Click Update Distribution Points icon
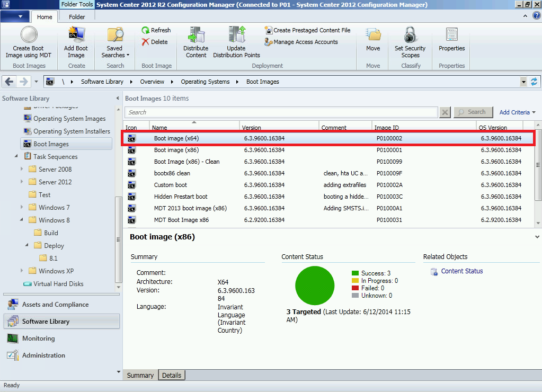Image resolution: width=542 pixels, height=392 pixels. click(237, 34)
